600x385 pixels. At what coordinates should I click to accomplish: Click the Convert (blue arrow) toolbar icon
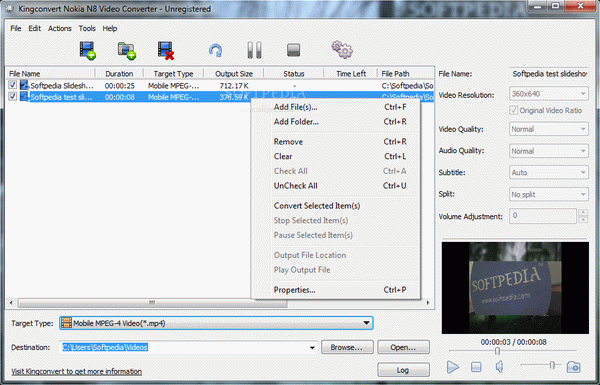pos(215,50)
